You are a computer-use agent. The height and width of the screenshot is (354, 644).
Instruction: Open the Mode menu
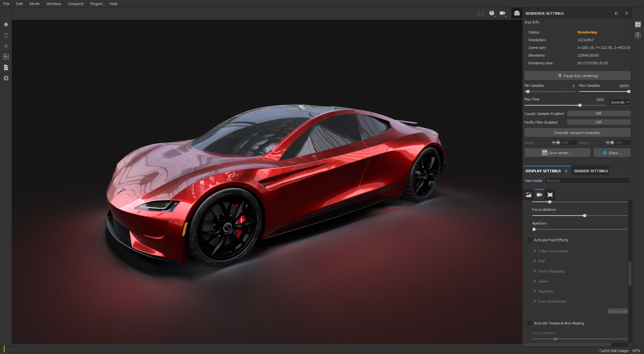pos(35,4)
